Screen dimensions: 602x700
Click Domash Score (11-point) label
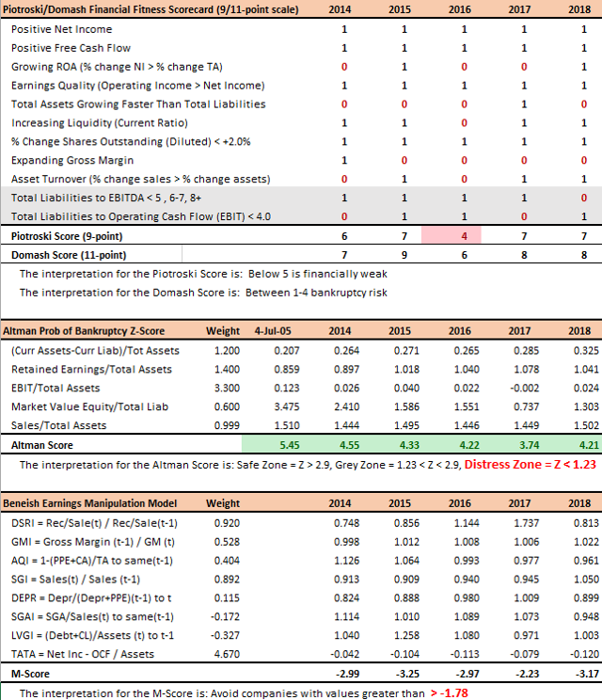coord(69,255)
